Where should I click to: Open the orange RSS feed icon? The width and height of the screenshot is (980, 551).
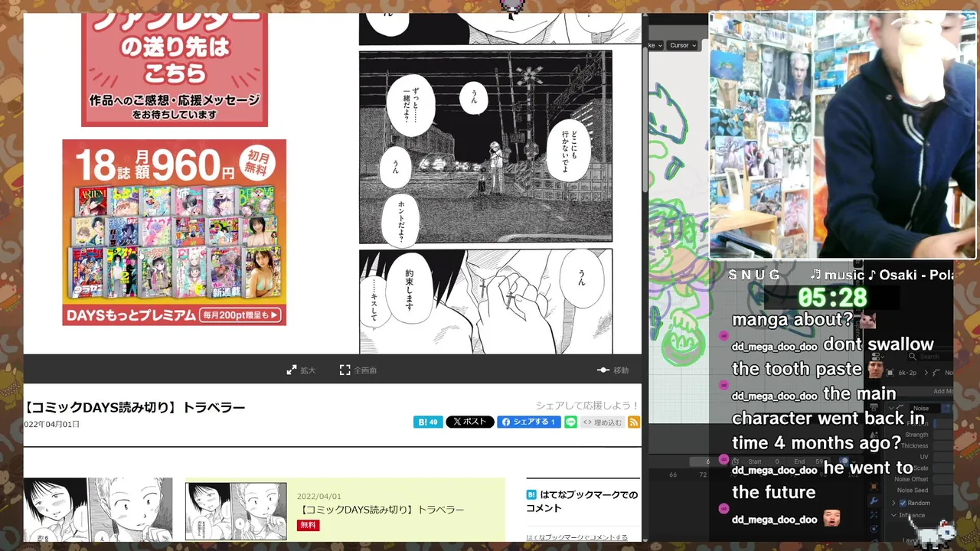pos(634,422)
